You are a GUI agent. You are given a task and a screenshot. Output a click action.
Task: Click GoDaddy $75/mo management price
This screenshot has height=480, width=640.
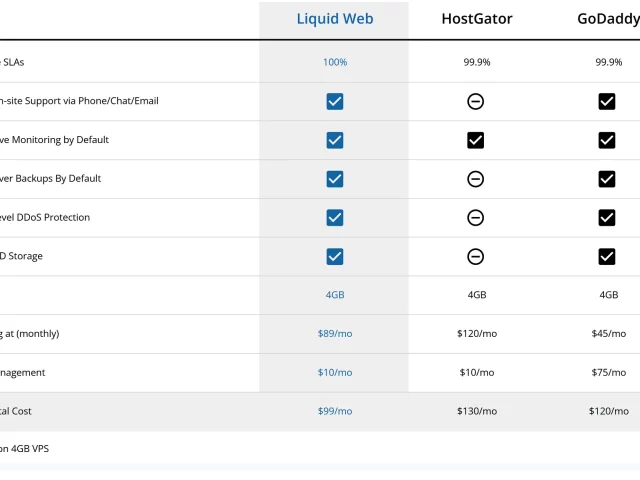pyautogui.click(x=609, y=372)
